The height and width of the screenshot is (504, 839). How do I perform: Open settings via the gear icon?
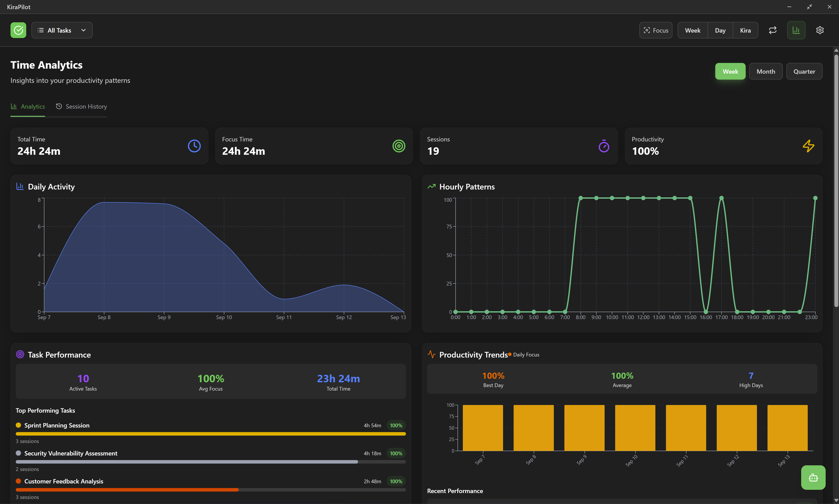[x=820, y=30]
